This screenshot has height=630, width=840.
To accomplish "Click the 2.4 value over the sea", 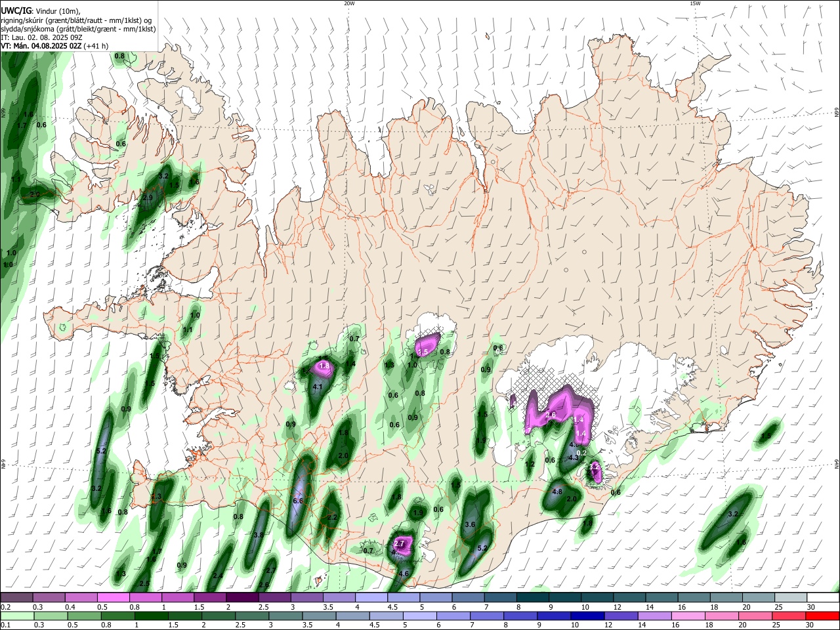I will (x=218, y=576).
